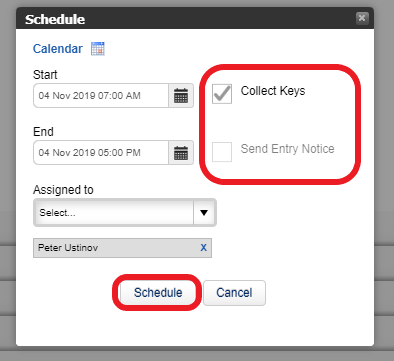Screen dimensions: 394x361
Task: Click the Send Entry Notice label text
Action: pyautogui.click(x=287, y=149)
